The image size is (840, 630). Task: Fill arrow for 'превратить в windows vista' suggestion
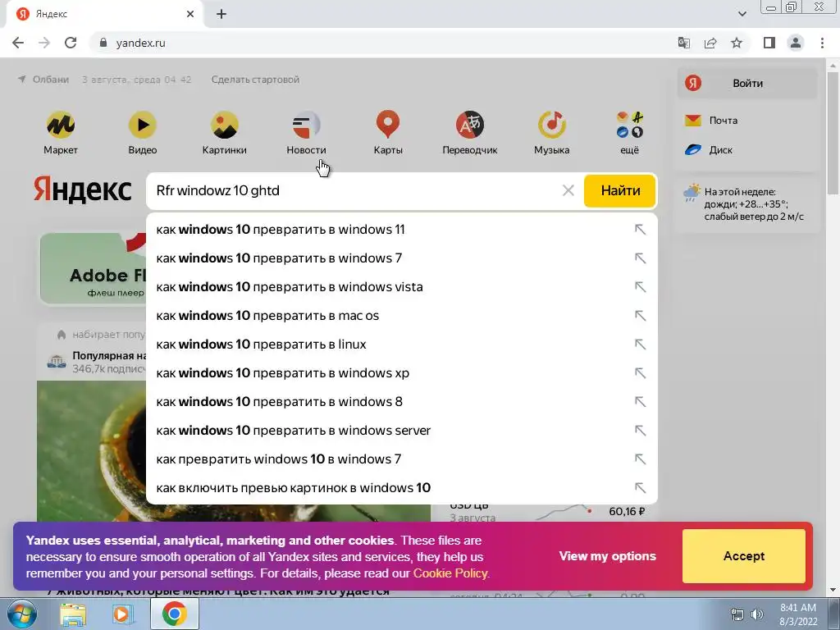[x=640, y=286]
